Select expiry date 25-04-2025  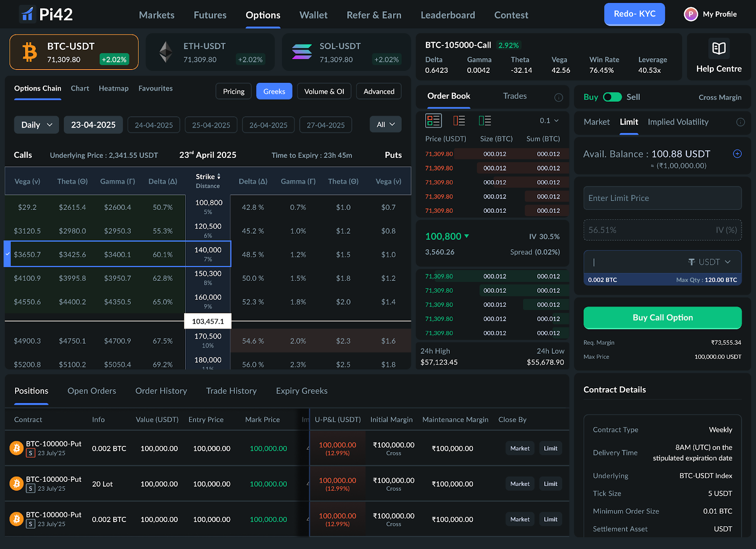[211, 125]
